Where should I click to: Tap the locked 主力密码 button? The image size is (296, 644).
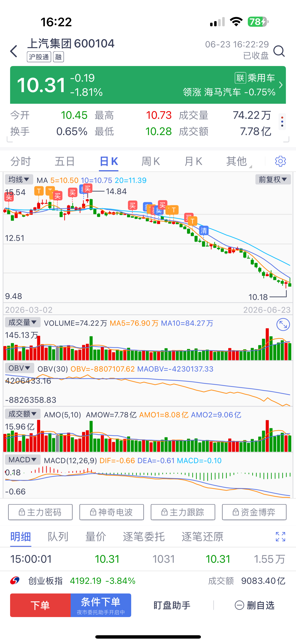40,512
